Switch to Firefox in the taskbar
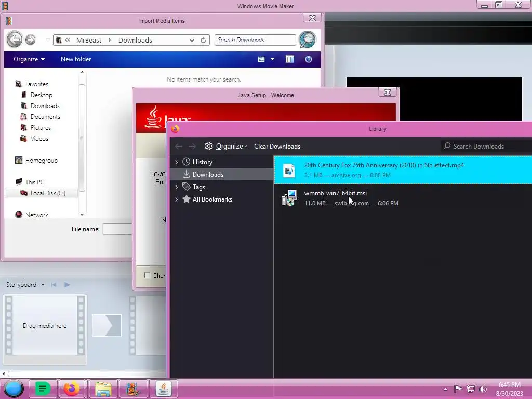This screenshot has height=399, width=532. coord(72,389)
